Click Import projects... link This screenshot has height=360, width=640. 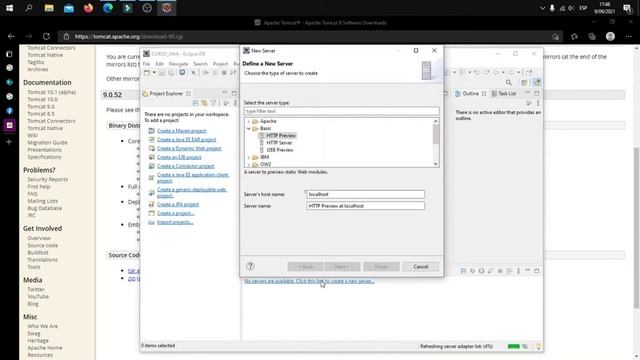175,222
